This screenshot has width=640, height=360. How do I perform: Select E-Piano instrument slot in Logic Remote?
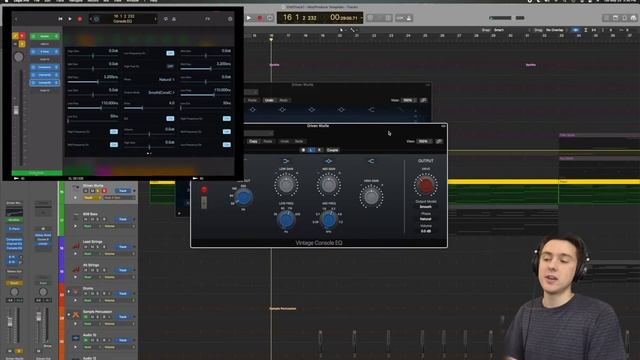pyautogui.click(x=44, y=51)
